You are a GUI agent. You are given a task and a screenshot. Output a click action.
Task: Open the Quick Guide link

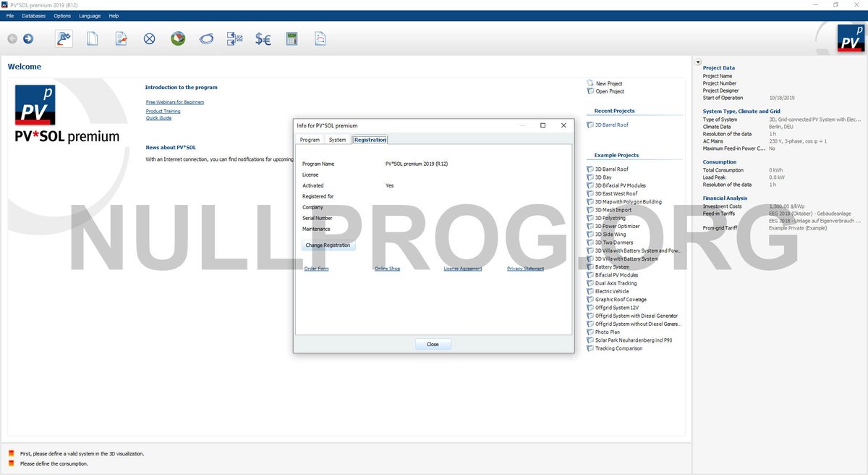point(158,118)
